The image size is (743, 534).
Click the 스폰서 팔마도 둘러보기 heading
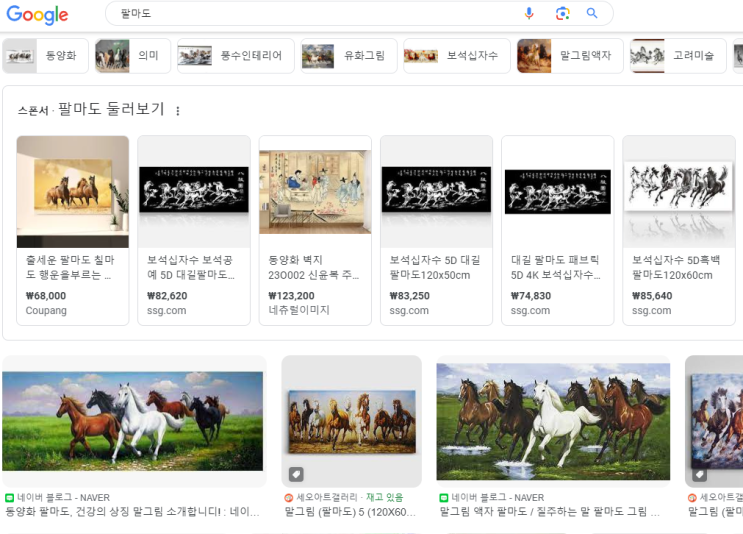pyautogui.click(x=91, y=109)
